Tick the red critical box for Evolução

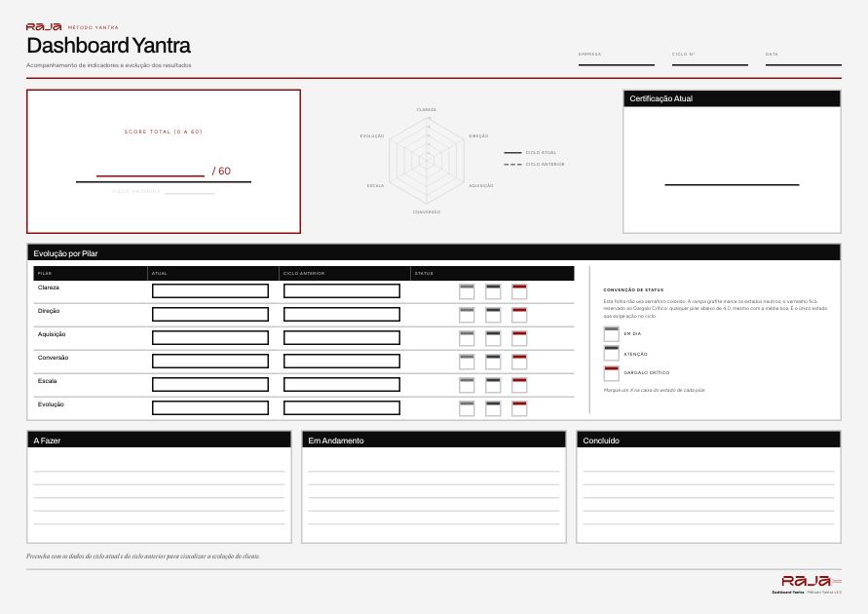point(519,408)
